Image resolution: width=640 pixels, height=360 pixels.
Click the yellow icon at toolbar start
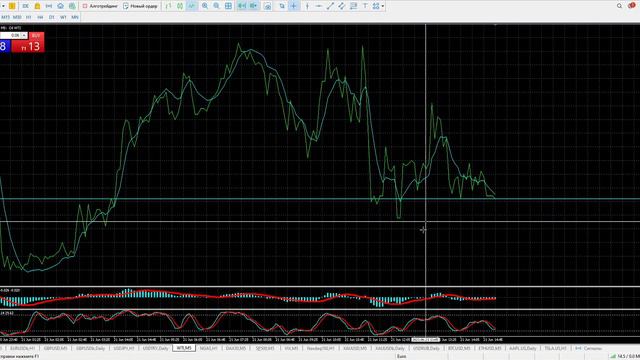(x=12, y=6)
